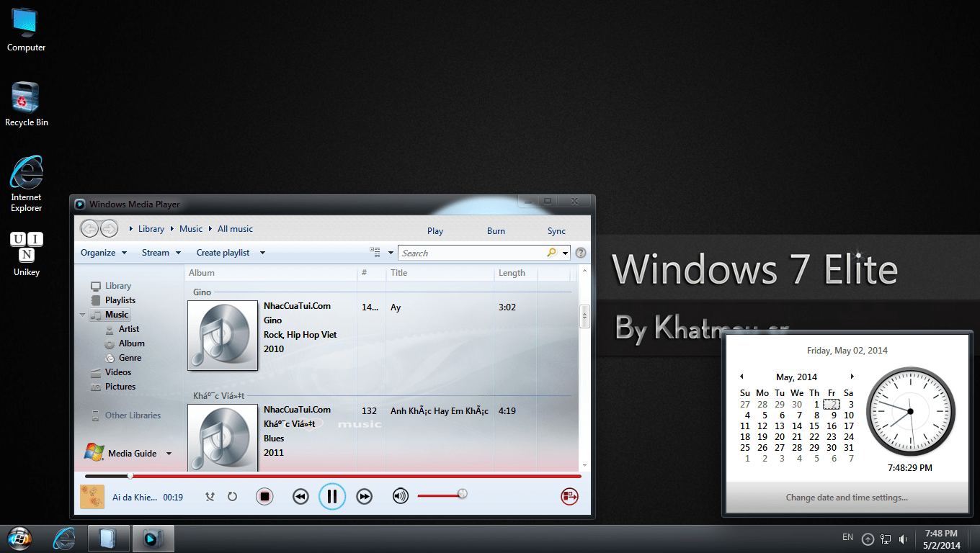The image size is (980, 553).
Task: Expand the View options dropdown arrow
Action: 391,253
